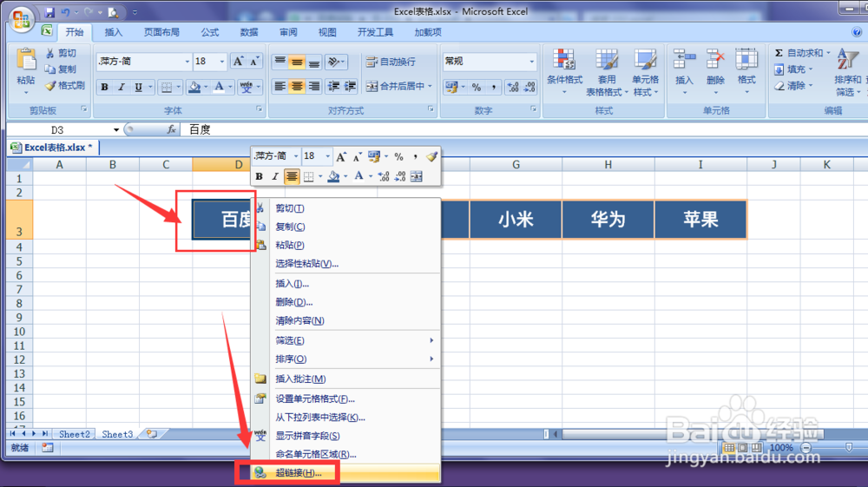This screenshot has height=487, width=868.
Task: Open ribbon font size dropdown
Action: click(222, 62)
